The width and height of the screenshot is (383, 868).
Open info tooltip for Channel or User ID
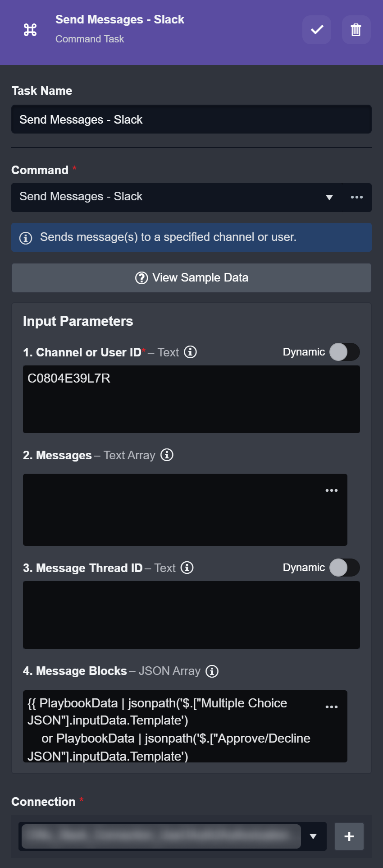point(191,352)
